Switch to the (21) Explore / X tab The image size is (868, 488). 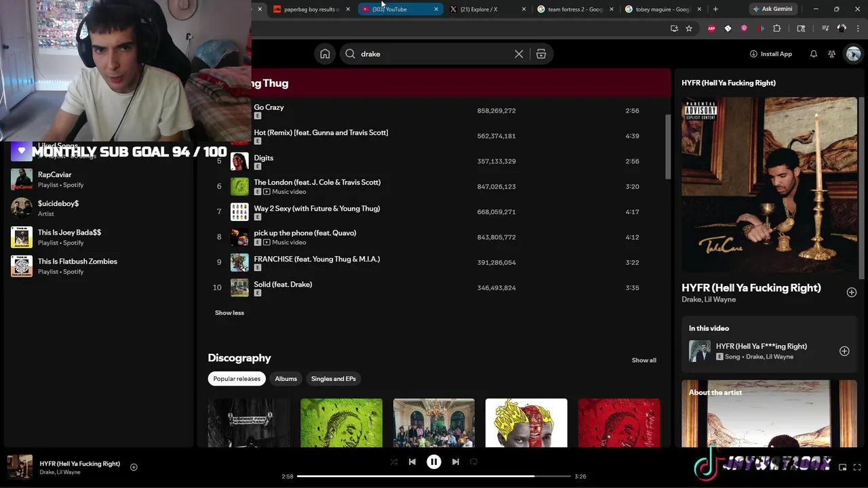click(488, 9)
